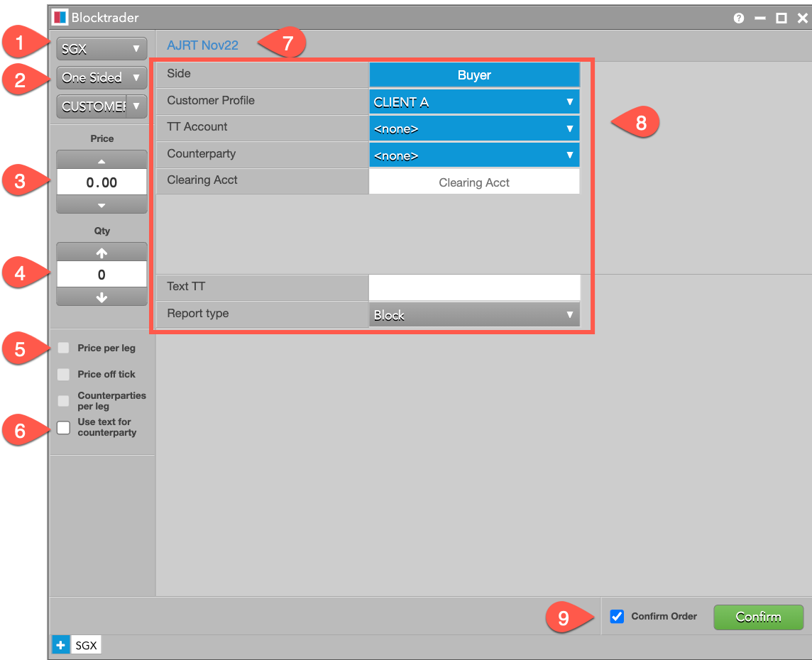Click the Clearing Acct input field
The image size is (812, 660).
474,182
